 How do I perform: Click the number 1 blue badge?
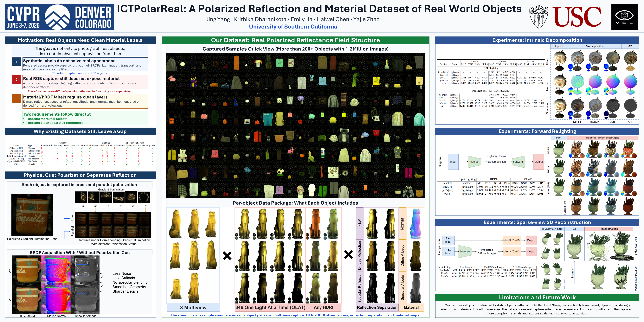click(16, 62)
